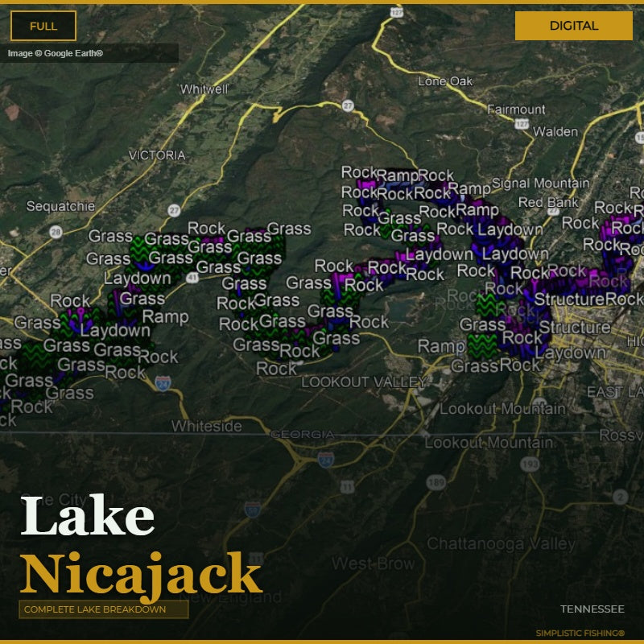Viewport: 644px width, 644px height.
Task: Select the Signal Mountain label
Action: click(540, 184)
